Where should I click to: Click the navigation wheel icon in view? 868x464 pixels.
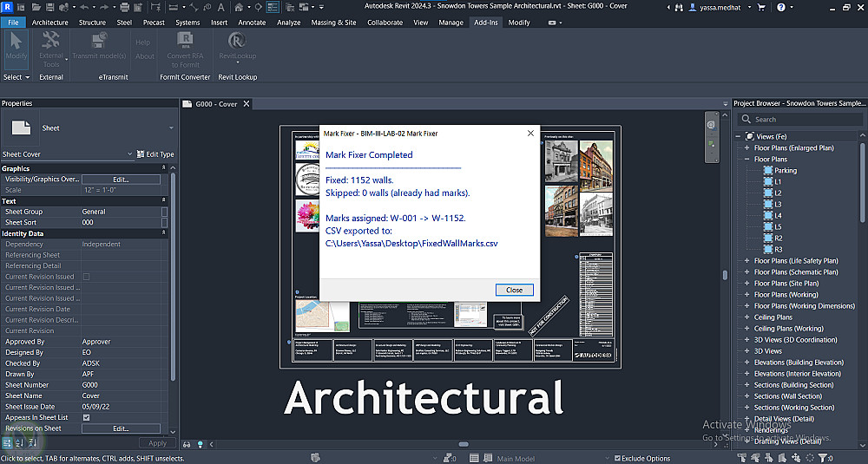(712, 125)
